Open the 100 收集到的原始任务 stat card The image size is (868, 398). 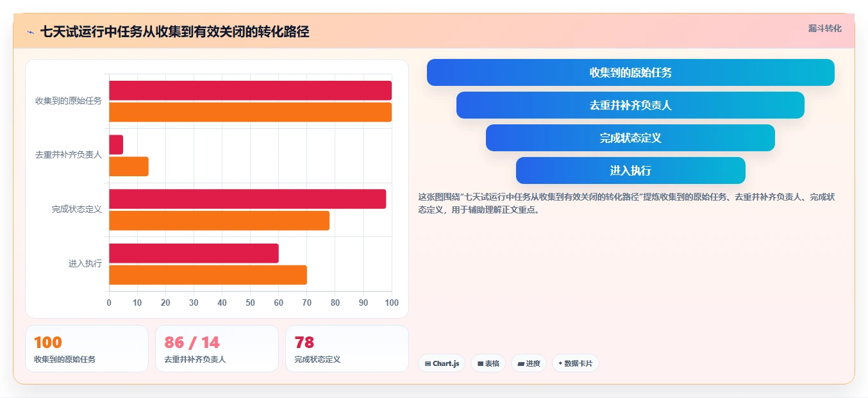87,349
